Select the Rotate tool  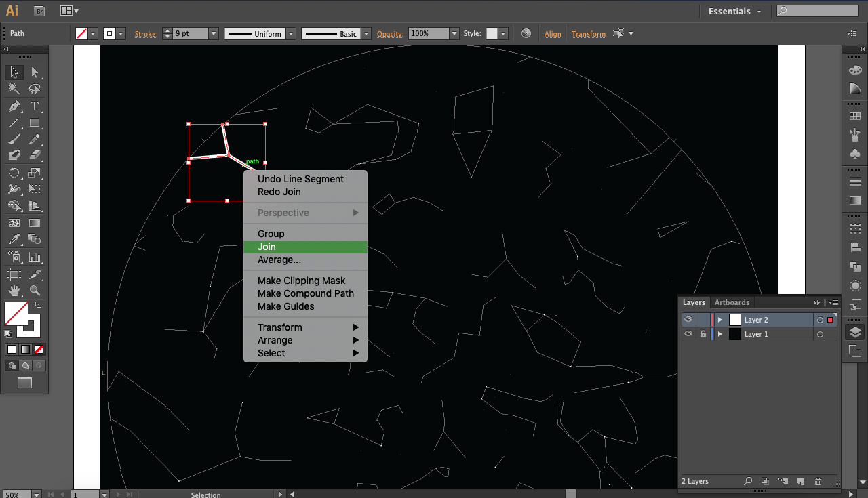click(x=14, y=173)
